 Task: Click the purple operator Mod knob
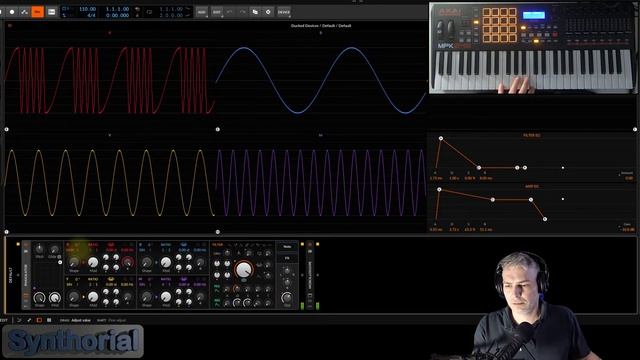click(166, 297)
